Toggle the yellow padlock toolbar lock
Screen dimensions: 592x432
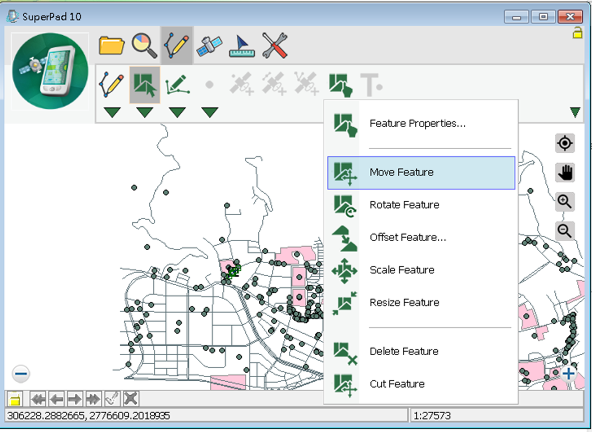[x=577, y=33]
